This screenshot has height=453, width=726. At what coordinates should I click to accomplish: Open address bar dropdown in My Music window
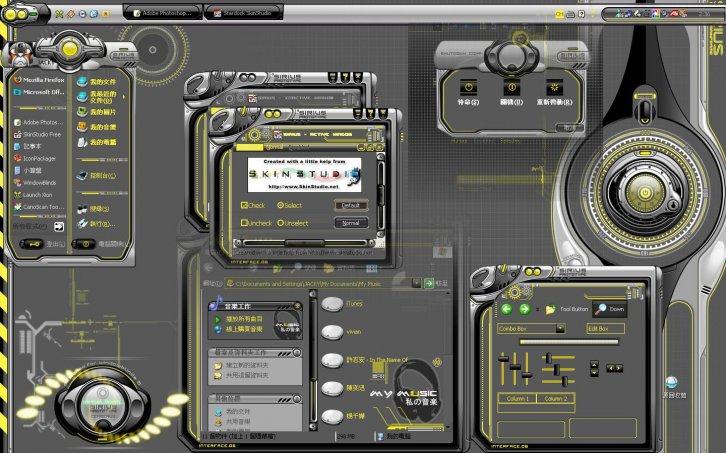(416, 283)
